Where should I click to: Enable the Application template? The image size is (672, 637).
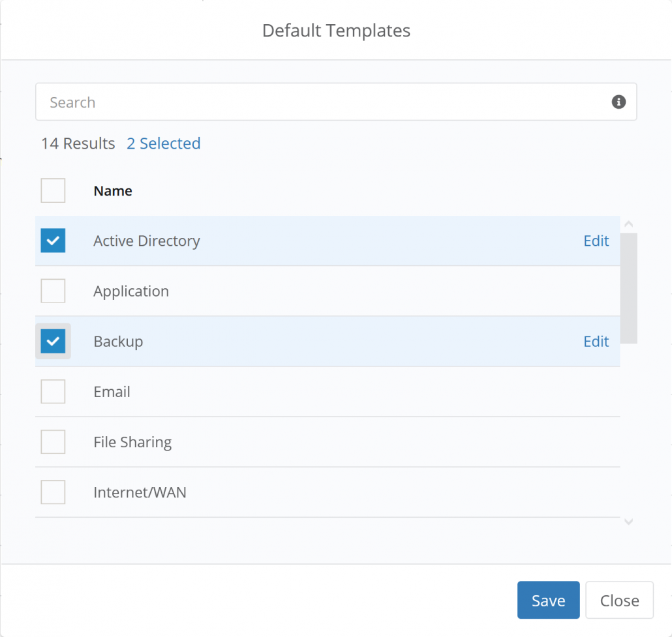(53, 291)
